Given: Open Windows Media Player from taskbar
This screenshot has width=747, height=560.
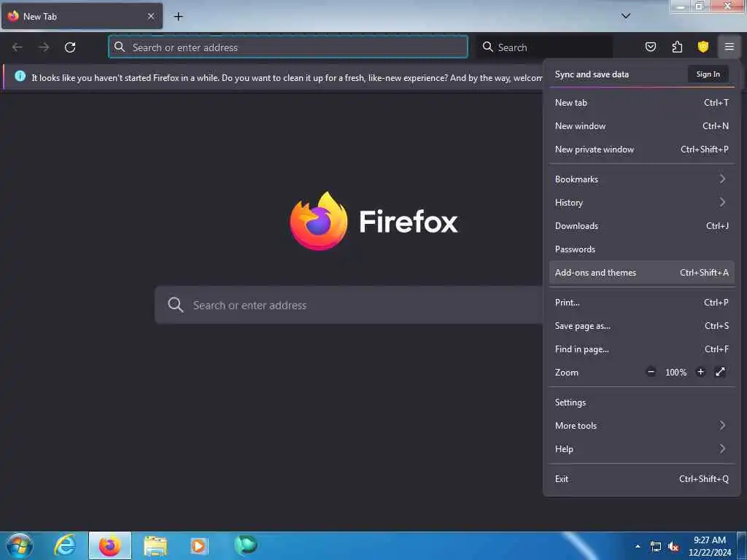Looking at the screenshot, I should click(199, 545).
